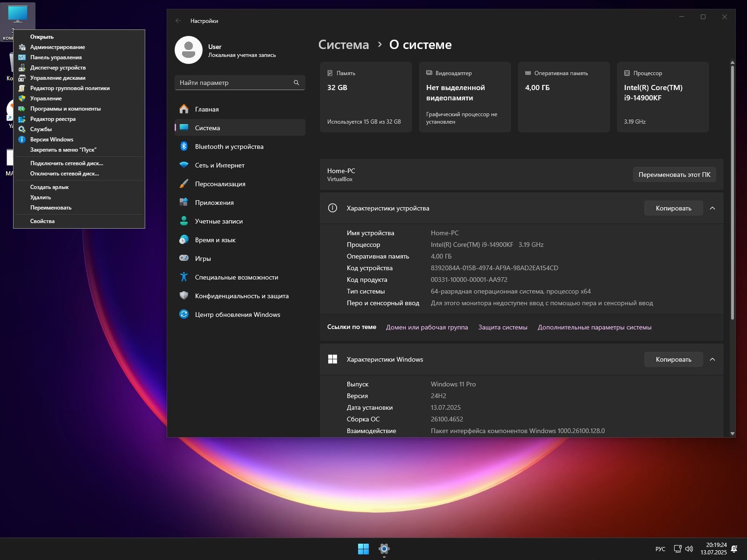This screenshot has width=747, height=560.
Task: Click the network icon in system tray
Action: (x=678, y=549)
